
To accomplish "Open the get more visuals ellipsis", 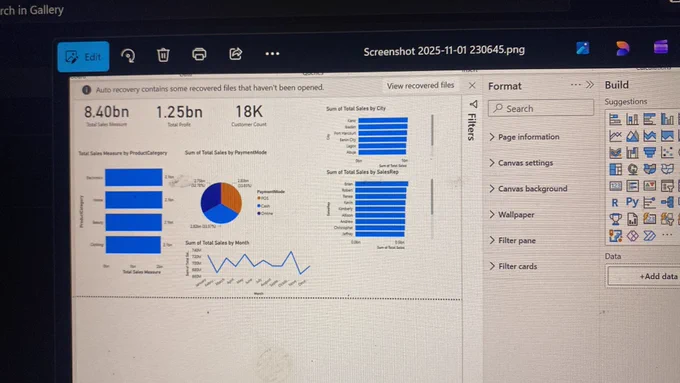I will pyautogui.click(x=667, y=235).
